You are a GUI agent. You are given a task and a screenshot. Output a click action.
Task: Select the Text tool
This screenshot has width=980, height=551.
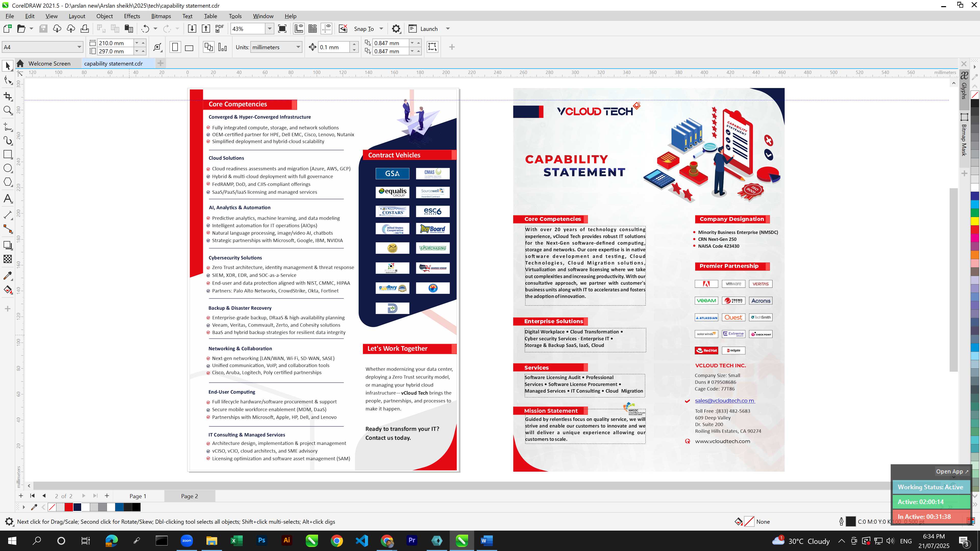[x=8, y=199]
